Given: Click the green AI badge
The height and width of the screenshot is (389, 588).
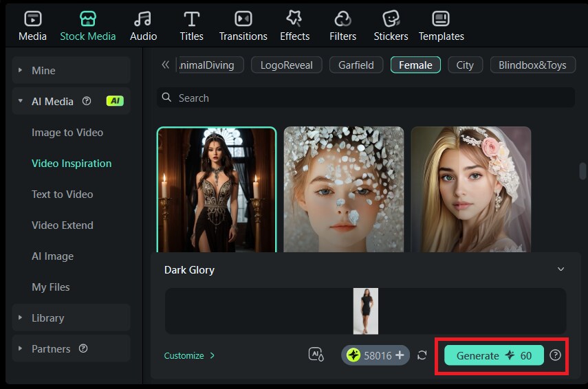Looking at the screenshot, I should tap(115, 101).
